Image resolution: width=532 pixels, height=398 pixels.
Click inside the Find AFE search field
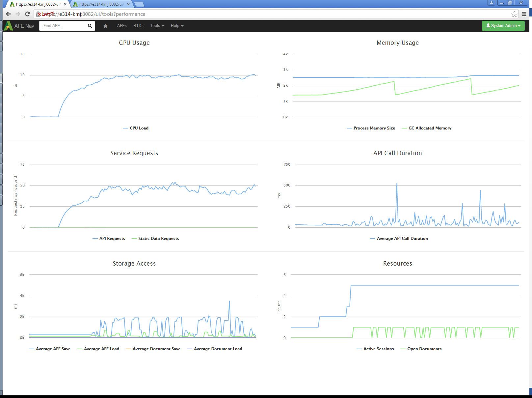pyautogui.click(x=61, y=26)
